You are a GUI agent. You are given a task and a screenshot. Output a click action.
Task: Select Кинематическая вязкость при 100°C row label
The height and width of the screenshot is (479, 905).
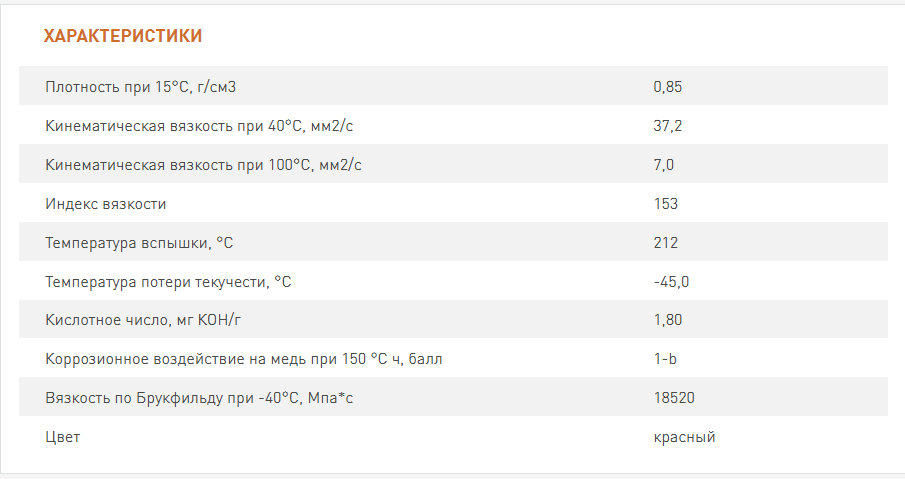(203, 165)
